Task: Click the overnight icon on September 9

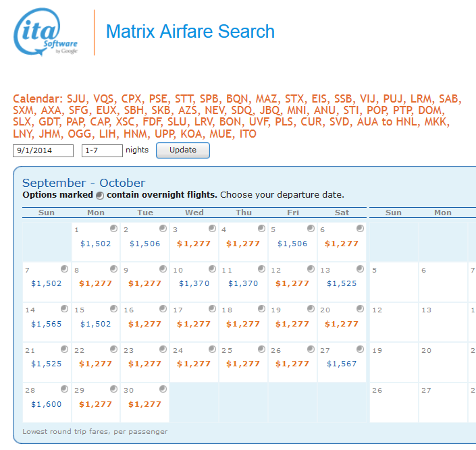Action: [x=163, y=269]
